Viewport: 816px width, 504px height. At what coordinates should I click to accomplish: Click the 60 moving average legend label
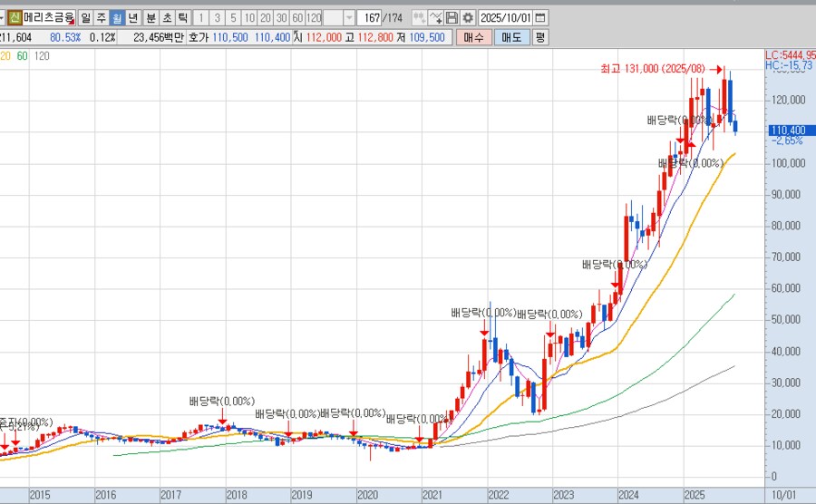[x=22, y=56]
